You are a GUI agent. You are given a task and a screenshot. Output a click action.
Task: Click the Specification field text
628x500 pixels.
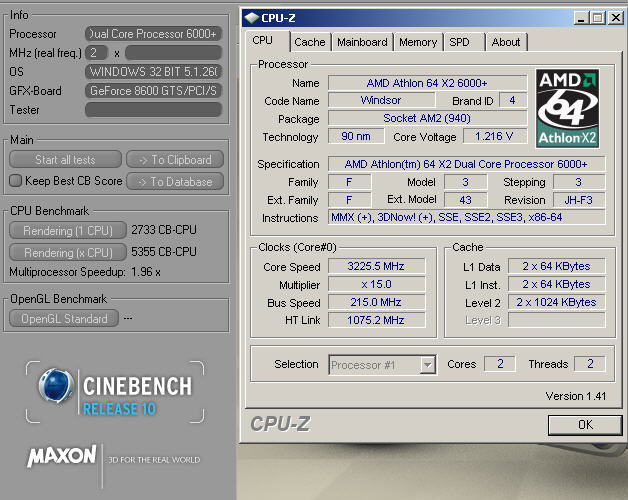pyautogui.click(x=466, y=164)
